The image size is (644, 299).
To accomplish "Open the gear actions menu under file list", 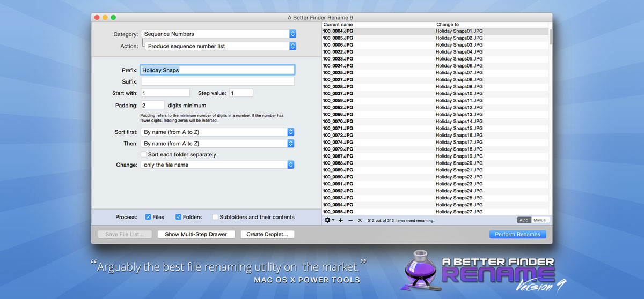I will pos(329,220).
